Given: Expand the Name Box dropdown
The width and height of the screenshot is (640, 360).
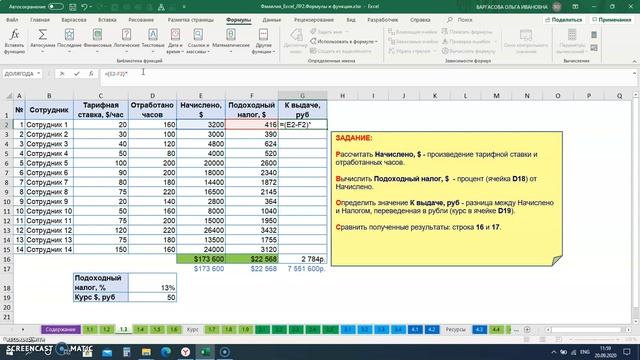Looking at the screenshot, I should coord(39,73).
